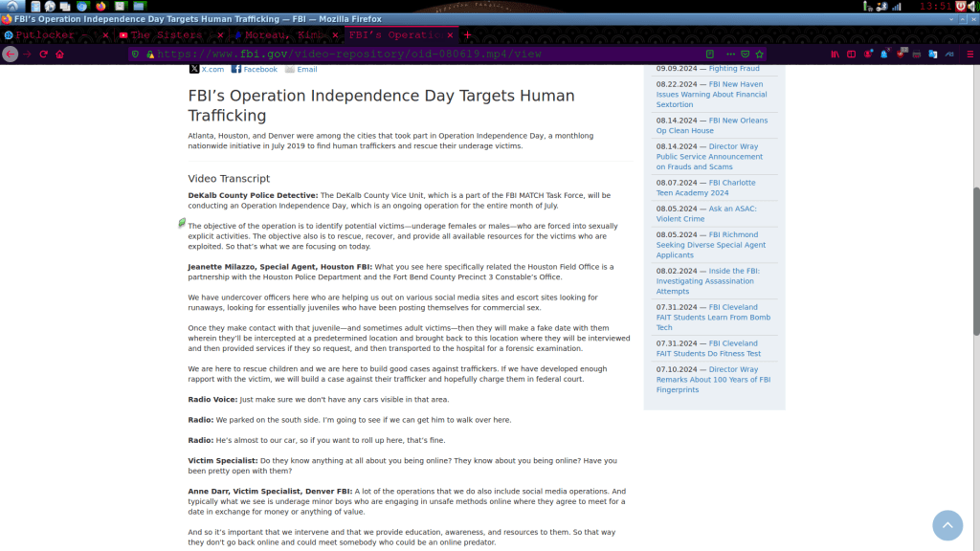980x551 pixels.
Task: Click the back-to-top arrow circle button
Action: tap(947, 525)
